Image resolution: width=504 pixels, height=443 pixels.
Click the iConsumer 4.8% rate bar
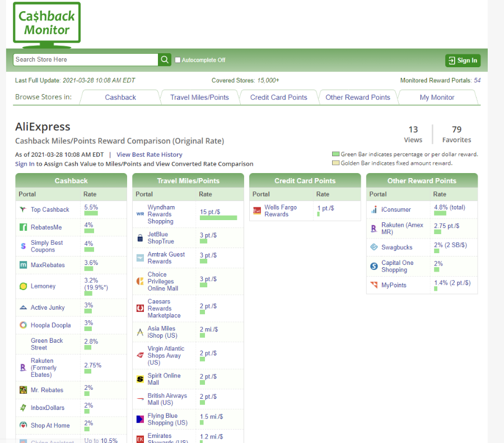(440, 213)
